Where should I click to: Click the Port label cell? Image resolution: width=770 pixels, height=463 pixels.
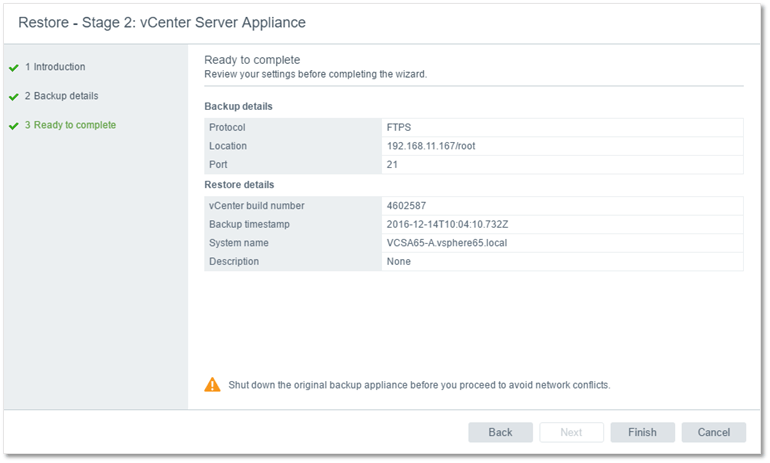click(x=293, y=164)
